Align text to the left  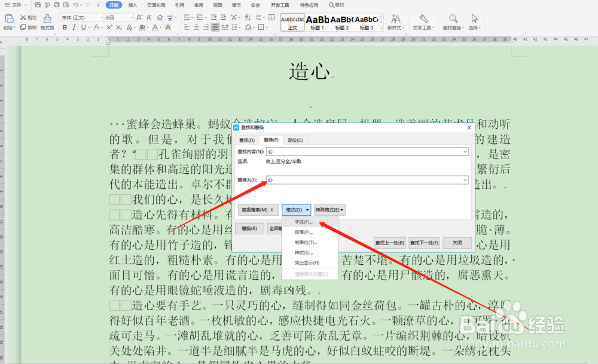click(187, 27)
